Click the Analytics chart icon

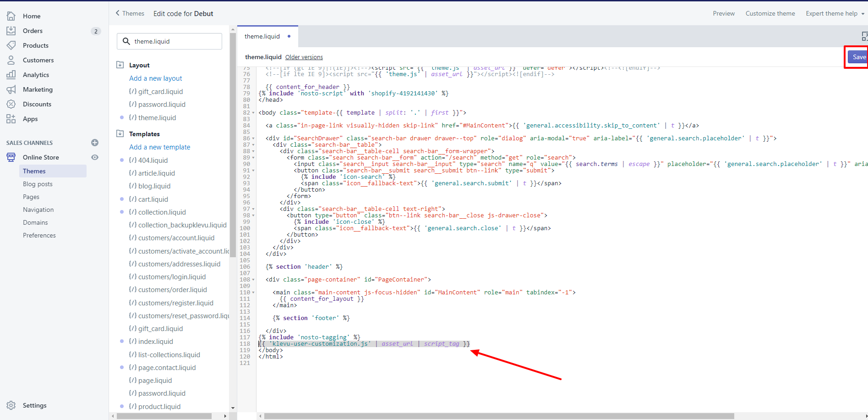click(x=11, y=75)
